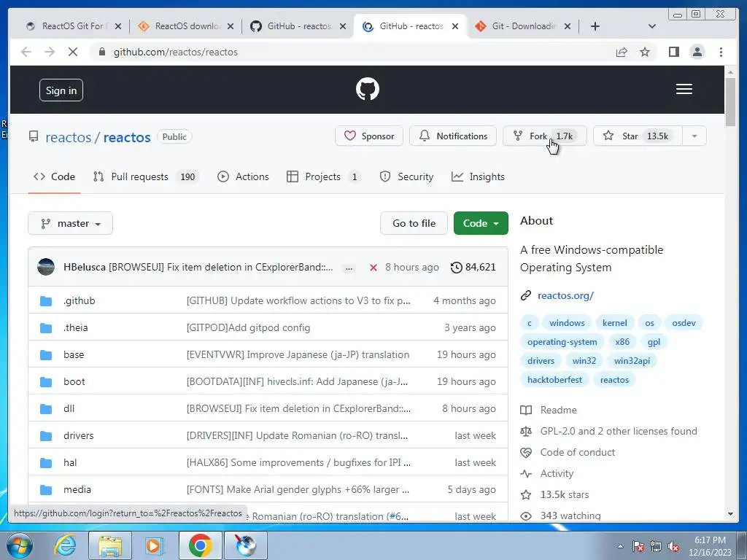Open the Readme link in About
747x560 pixels.
click(x=558, y=410)
